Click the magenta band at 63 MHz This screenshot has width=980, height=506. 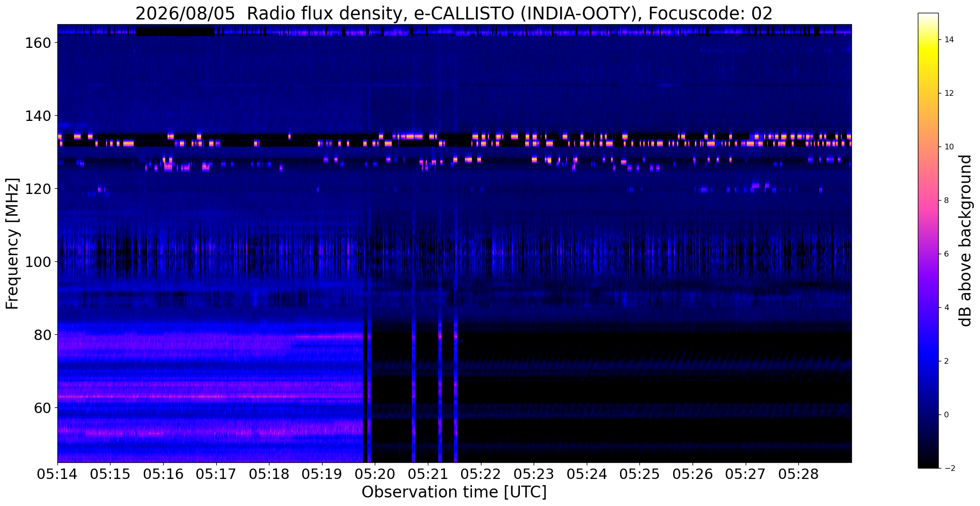(210, 396)
